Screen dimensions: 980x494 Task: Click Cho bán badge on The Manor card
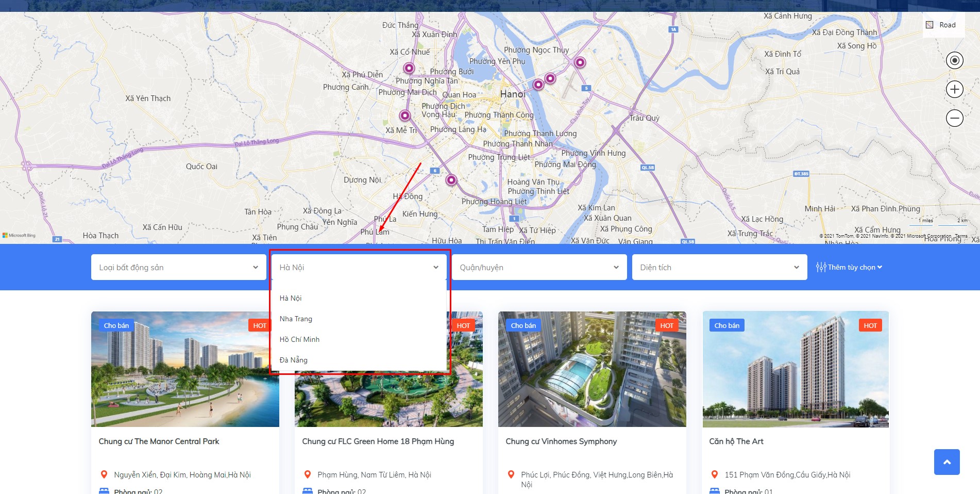click(116, 325)
